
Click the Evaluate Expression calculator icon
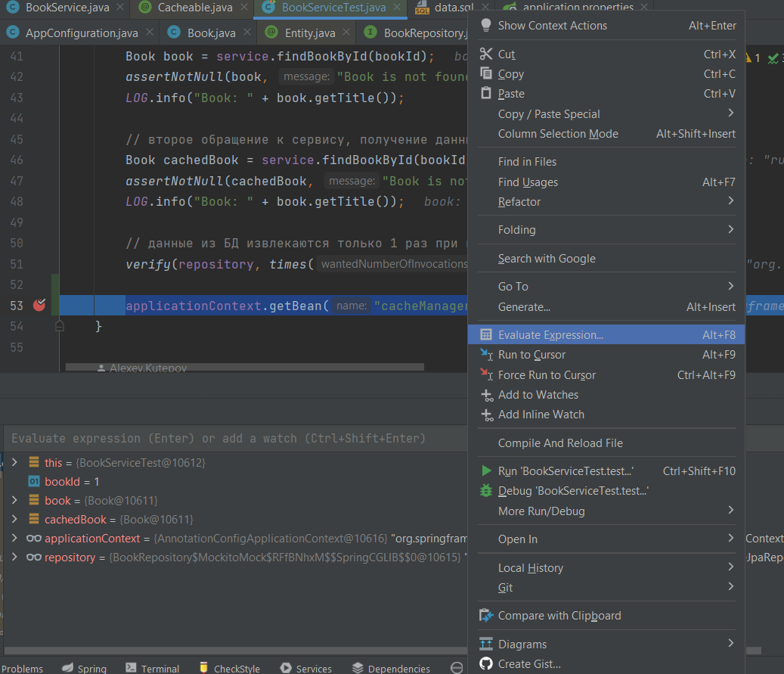pos(485,335)
